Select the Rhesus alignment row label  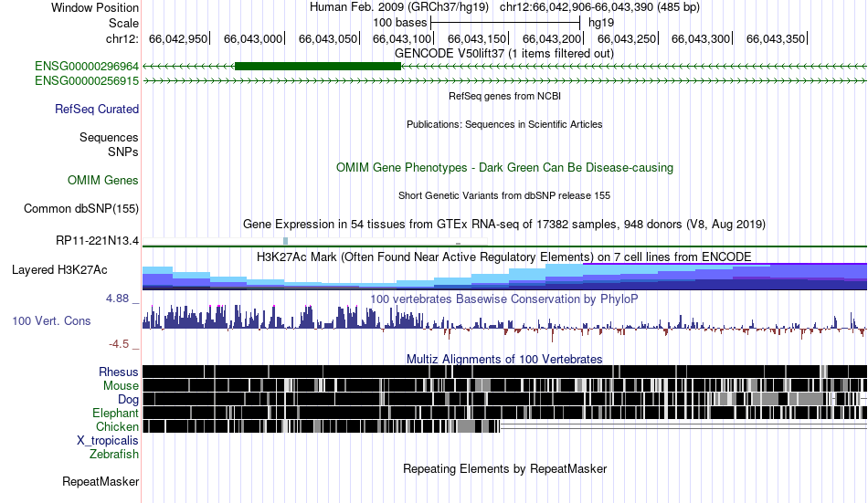click(119, 372)
